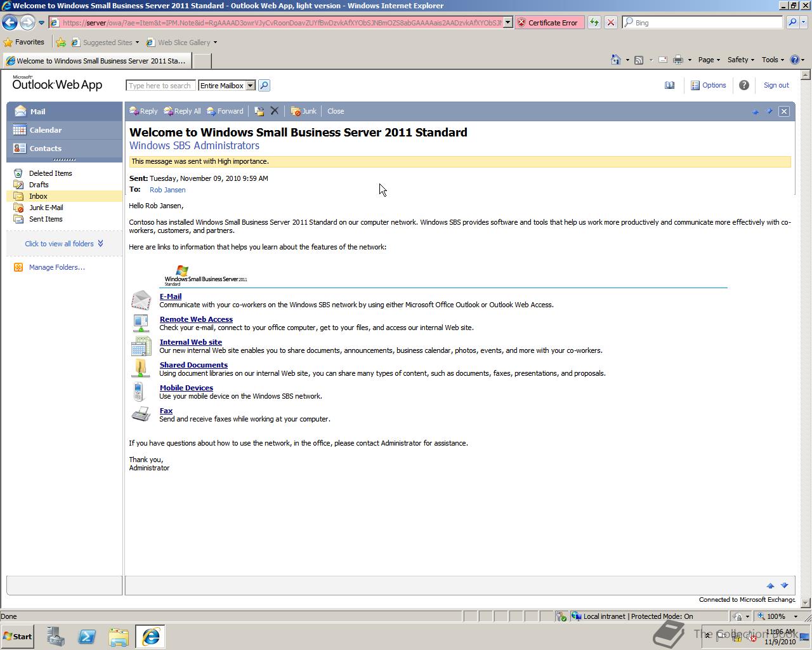This screenshot has height=650, width=812.
Task: Click the envelope icon beside E-Mail
Action: (141, 300)
